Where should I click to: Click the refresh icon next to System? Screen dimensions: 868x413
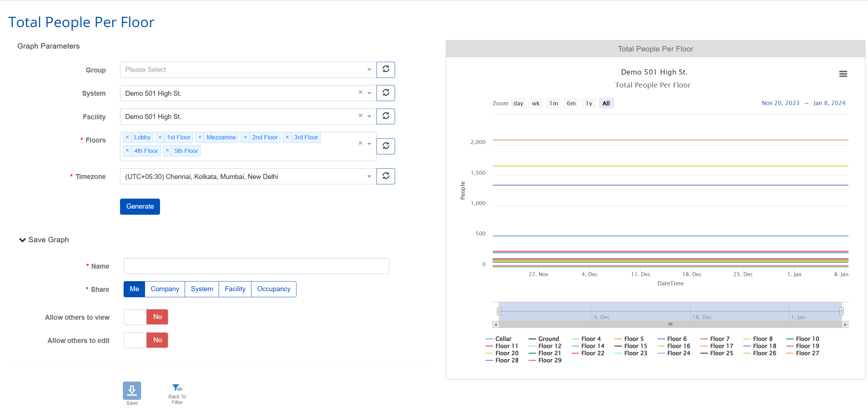[x=385, y=93]
